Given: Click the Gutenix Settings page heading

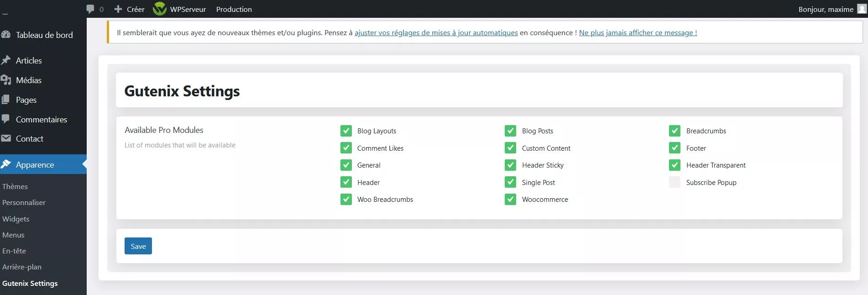Looking at the screenshot, I should click(182, 91).
